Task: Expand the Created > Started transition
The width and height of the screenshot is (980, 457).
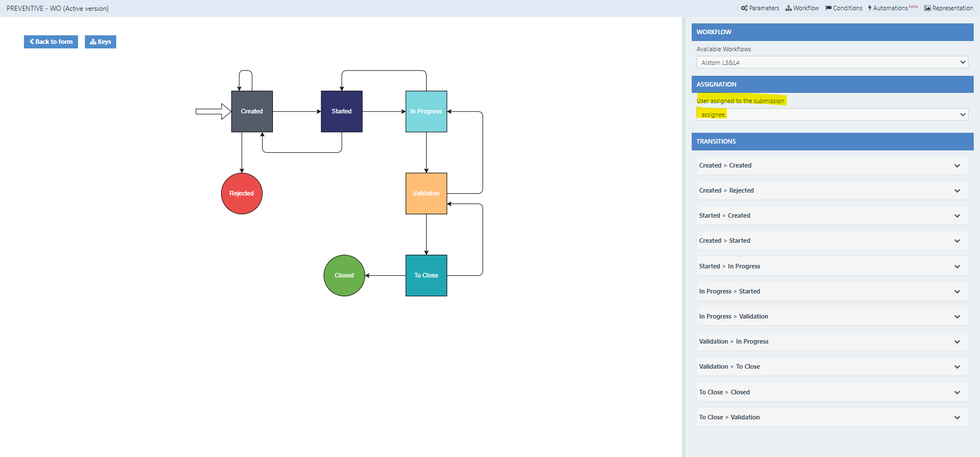Action: 832,240
